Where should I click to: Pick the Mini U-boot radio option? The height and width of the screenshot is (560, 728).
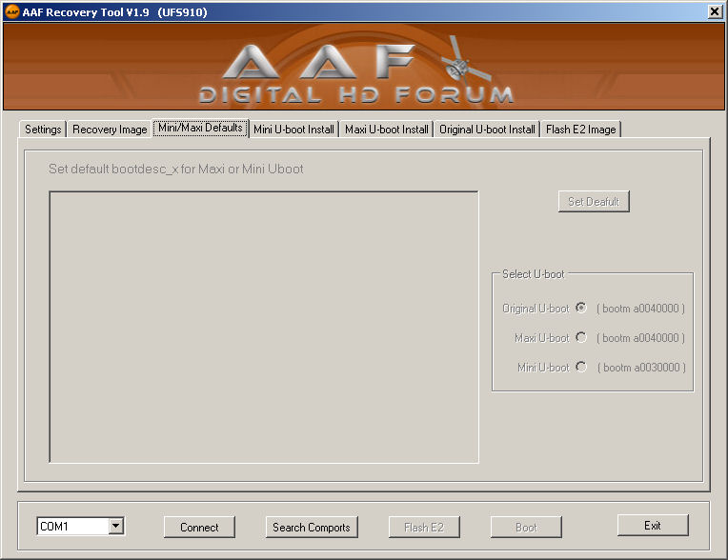click(x=581, y=367)
